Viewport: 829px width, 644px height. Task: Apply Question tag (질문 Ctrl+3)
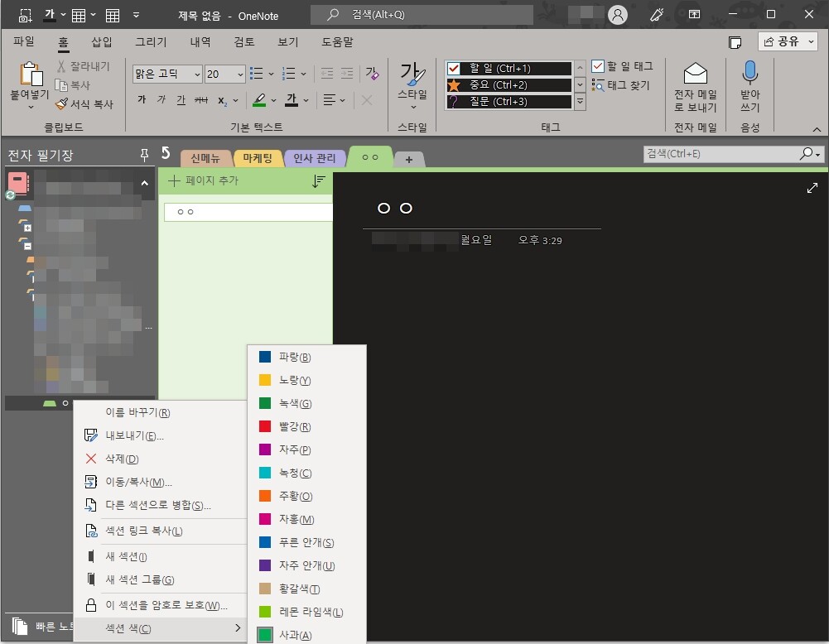(509, 102)
